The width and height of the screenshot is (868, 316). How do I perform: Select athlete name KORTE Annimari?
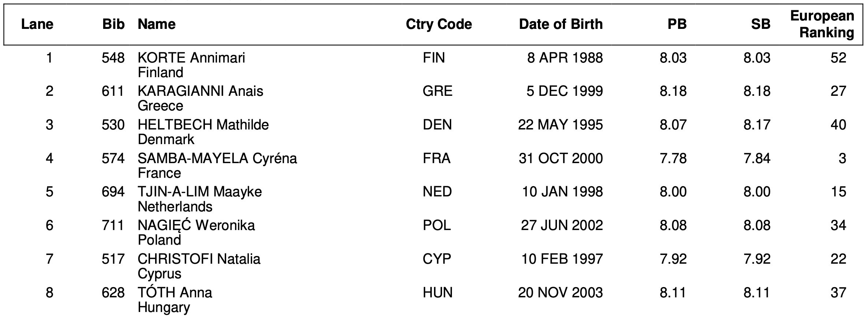191,58
